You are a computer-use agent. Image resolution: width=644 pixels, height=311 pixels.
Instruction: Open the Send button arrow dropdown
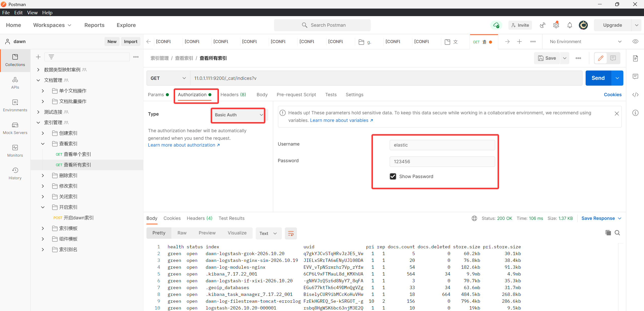[617, 78]
